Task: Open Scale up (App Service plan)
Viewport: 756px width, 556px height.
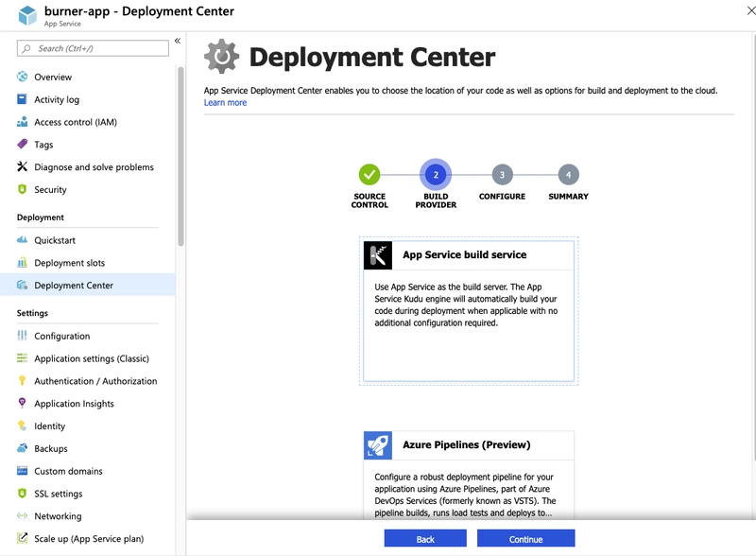Action: pos(88,539)
